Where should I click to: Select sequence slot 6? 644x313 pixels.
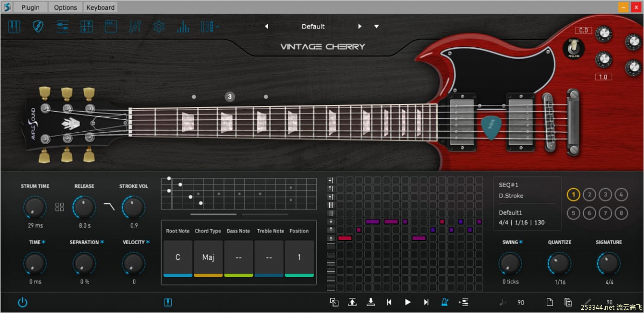click(x=589, y=213)
